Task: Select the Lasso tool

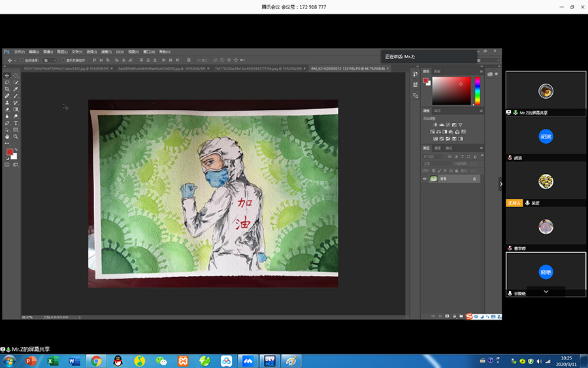Action: [7, 82]
